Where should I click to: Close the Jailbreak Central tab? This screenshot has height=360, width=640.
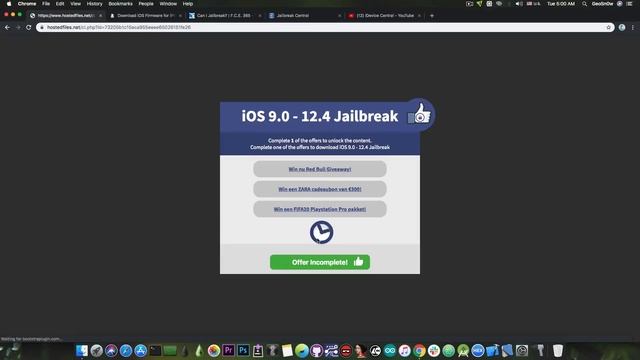(340, 16)
